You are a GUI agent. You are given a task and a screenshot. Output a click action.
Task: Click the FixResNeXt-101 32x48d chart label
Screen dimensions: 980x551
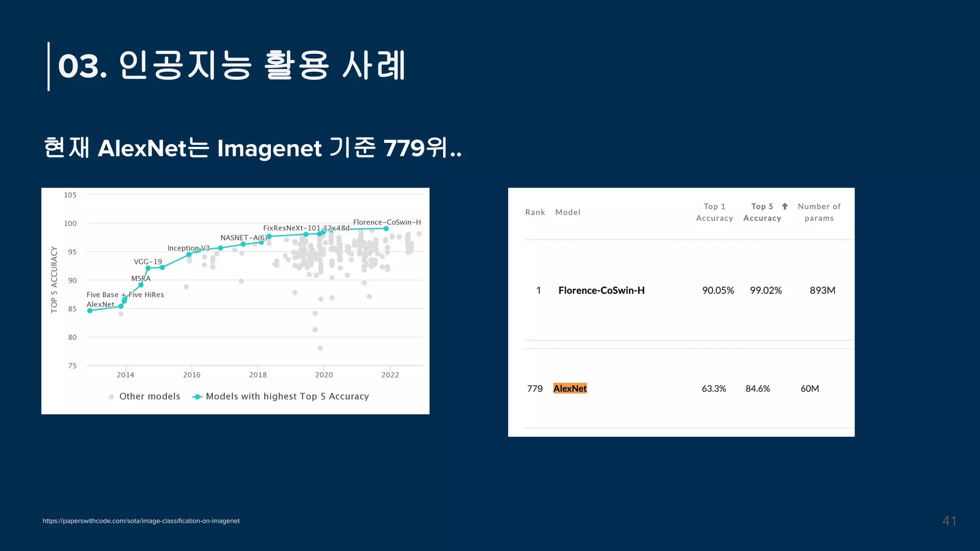pos(306,228)
